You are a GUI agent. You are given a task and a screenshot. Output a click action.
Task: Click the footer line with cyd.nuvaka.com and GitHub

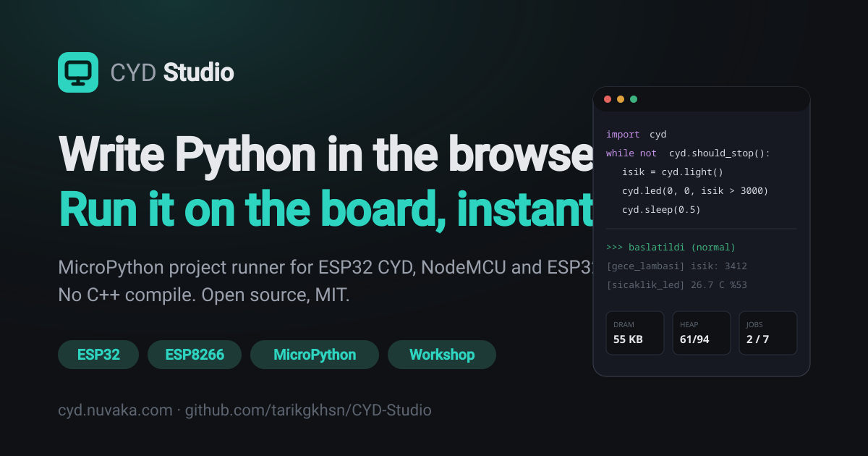[244, 410]
